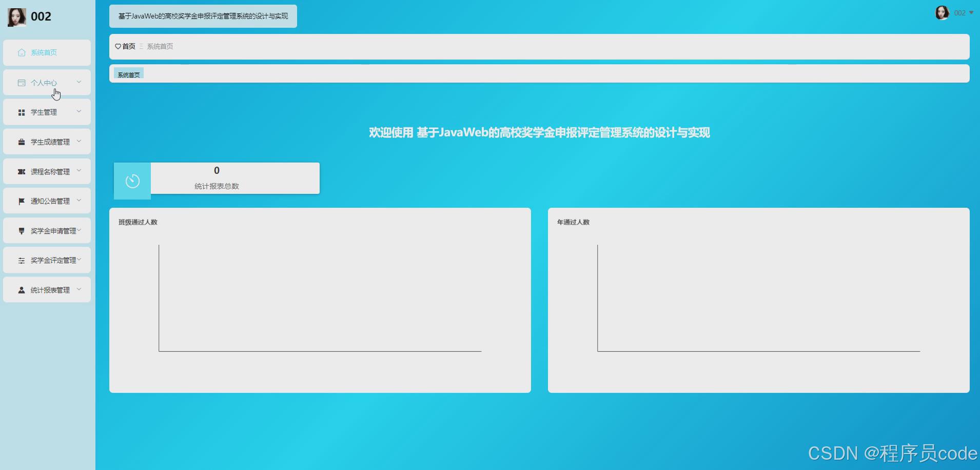This screenshot has height=470, width=980.
Task: Click the trophy icon beside 奖学金申请管理
Action: click(x=22, y=231)
